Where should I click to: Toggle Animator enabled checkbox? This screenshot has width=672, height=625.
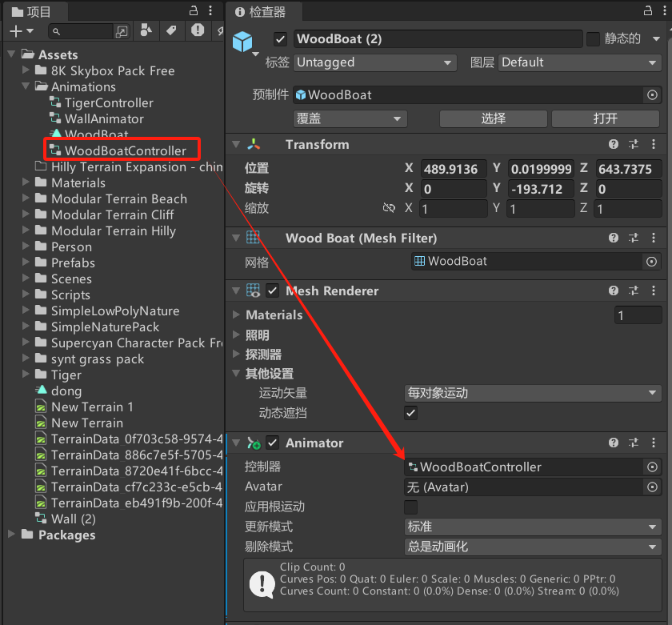coord(273,443)
